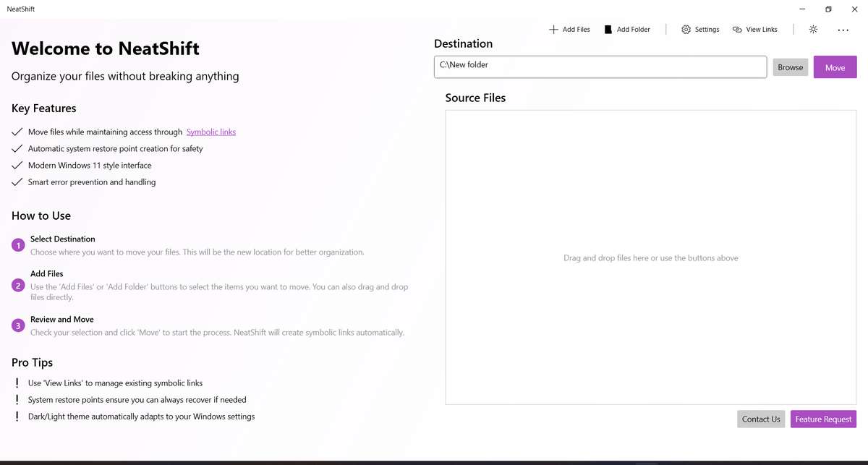868x465 pixels.
Task: Click the 'Add Files' step title
Action: (47, 273)
